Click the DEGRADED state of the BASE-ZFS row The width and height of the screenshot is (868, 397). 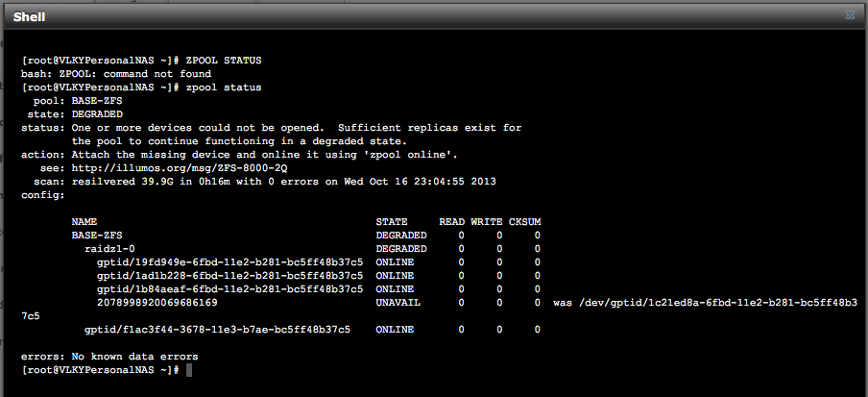(401, 236)
